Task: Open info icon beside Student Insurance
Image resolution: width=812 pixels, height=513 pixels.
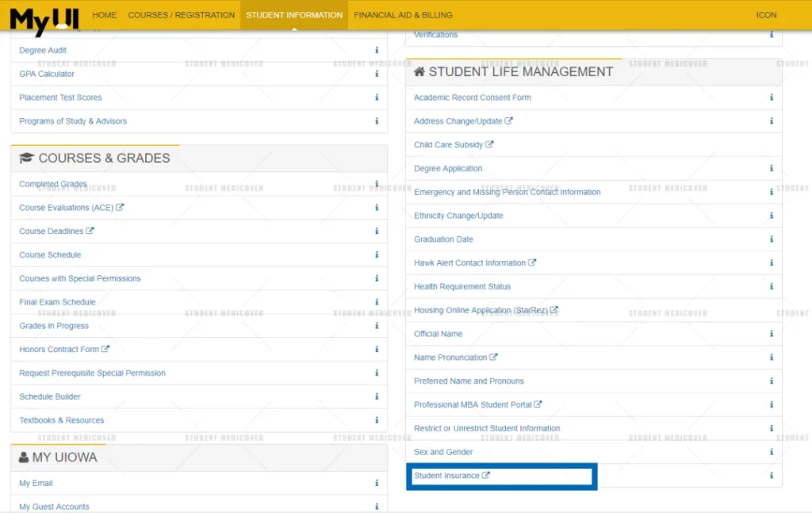Action: (771, 476)
